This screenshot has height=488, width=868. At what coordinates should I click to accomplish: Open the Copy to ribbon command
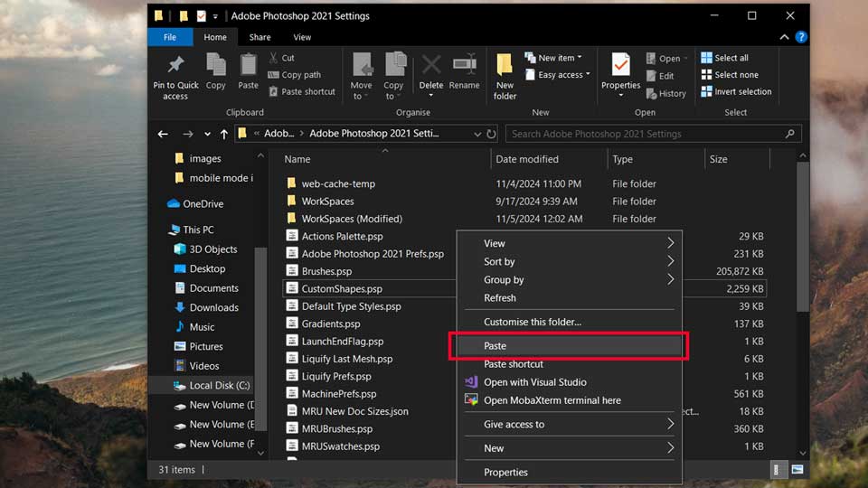393,77
